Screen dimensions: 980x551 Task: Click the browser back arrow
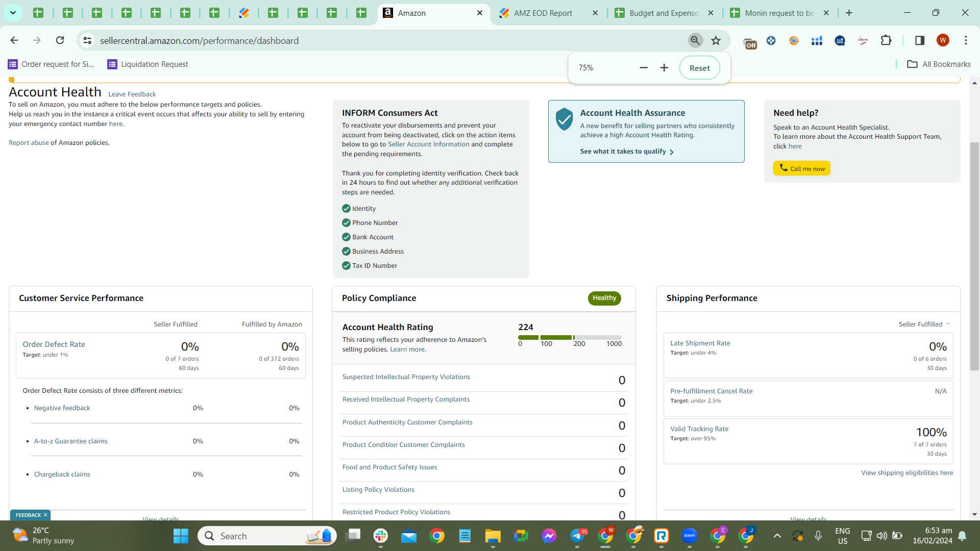14,40
